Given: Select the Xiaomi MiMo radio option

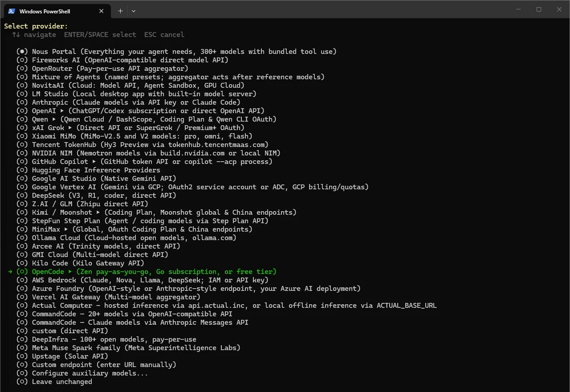Looking at the screenshot, I should [22, 136].
